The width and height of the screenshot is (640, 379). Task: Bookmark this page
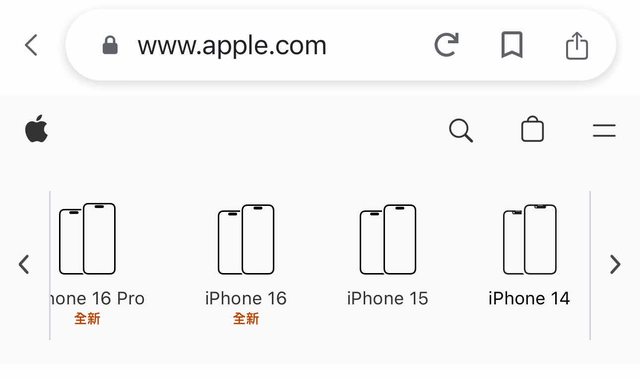point(512,44)
